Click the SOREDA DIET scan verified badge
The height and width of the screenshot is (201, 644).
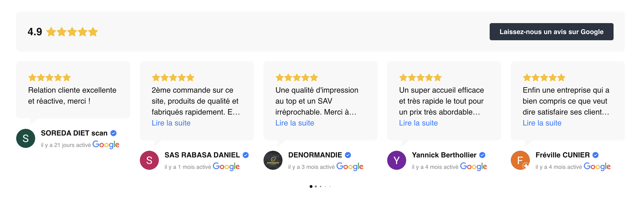(x=113, y=133)
